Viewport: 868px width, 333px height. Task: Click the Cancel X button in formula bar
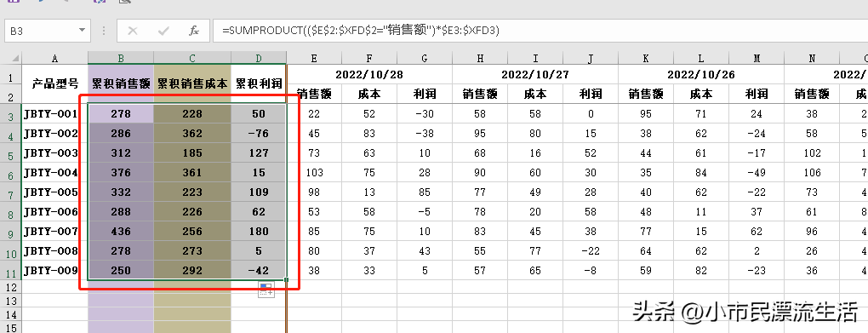click(x=132, y=31)
